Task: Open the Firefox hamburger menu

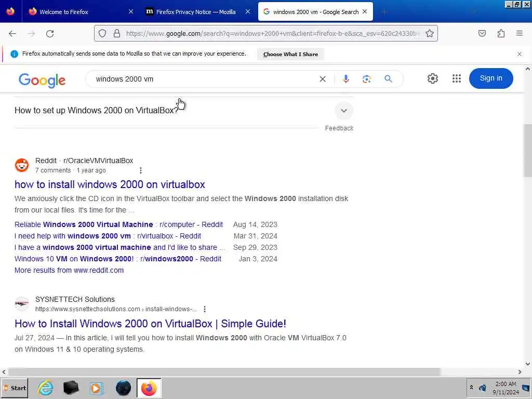Action: [520, 33]
